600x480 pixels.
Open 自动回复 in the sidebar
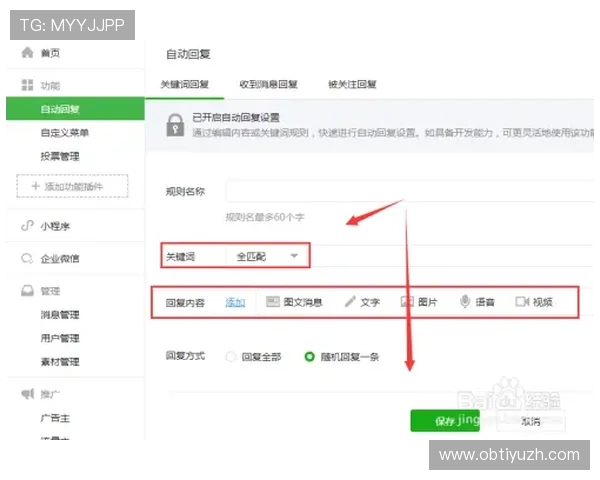pos(75,109)
